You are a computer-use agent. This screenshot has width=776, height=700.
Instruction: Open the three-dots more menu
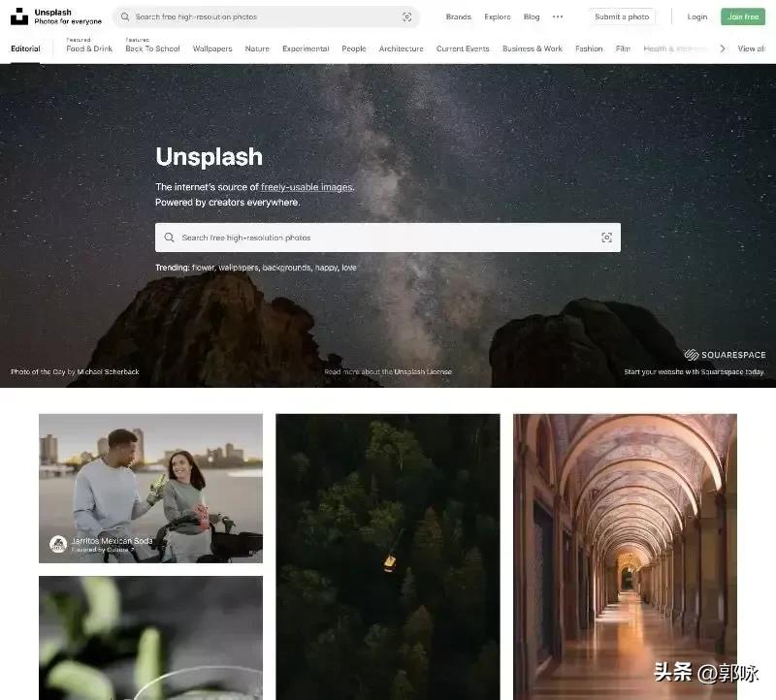(x=558, y=16)
